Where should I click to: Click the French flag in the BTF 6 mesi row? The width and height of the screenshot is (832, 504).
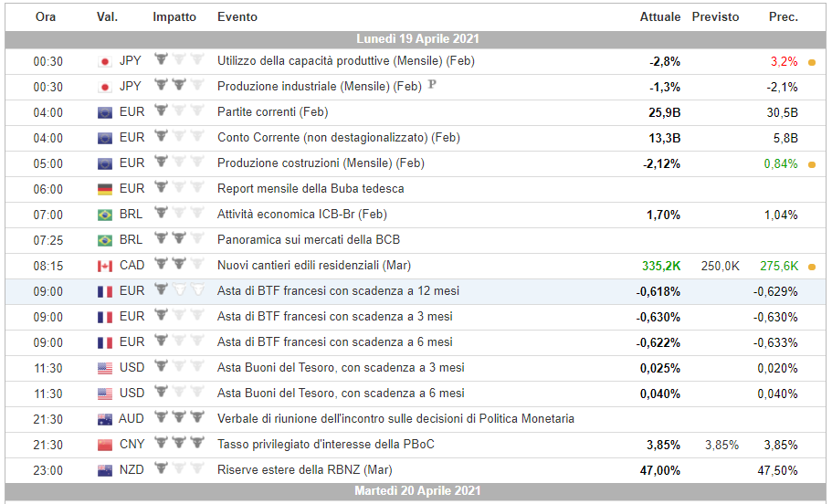click(104, 342)
